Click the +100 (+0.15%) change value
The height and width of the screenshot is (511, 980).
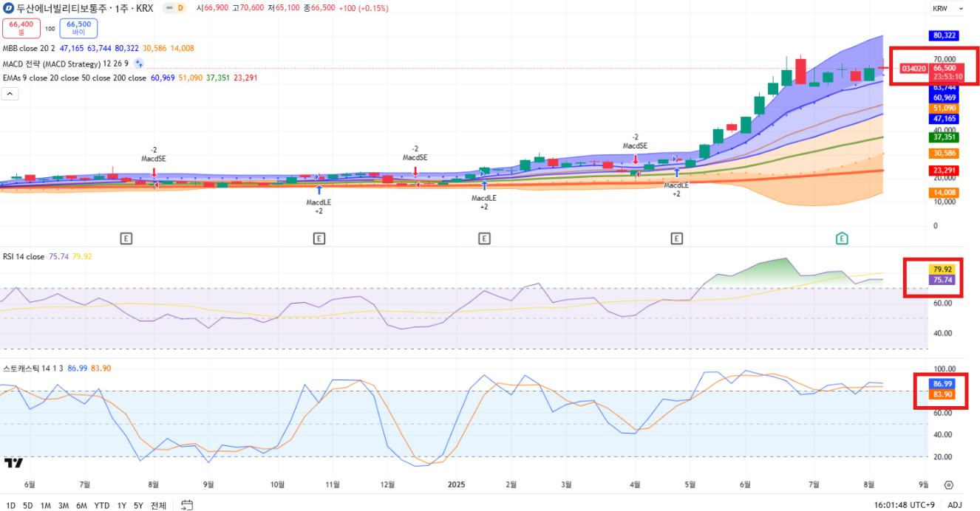pos(362,8)
